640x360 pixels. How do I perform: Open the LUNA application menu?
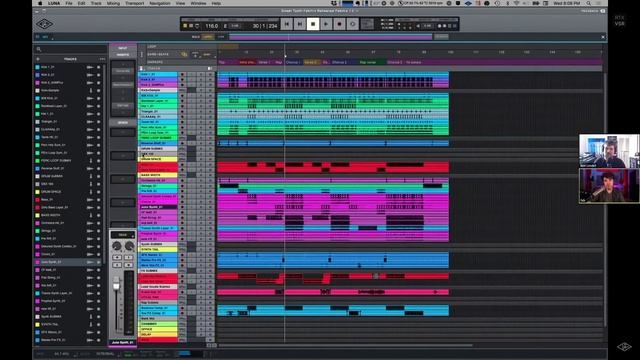(54, 3)
